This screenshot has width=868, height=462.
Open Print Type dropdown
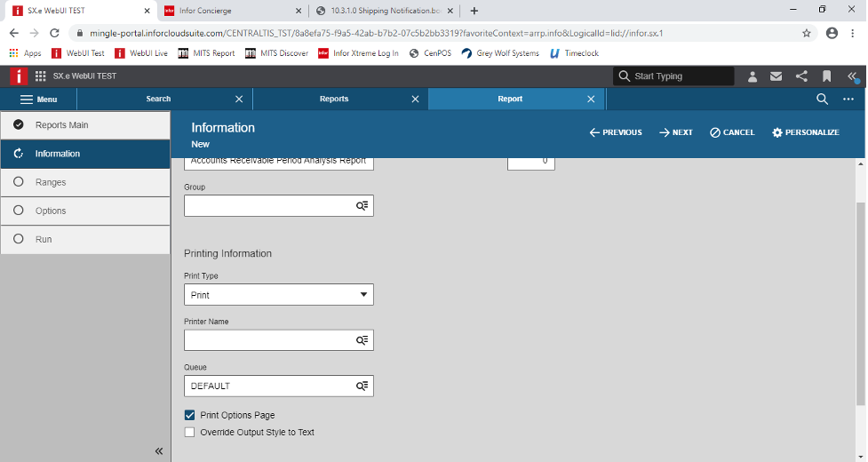click(x=278, y=295)
